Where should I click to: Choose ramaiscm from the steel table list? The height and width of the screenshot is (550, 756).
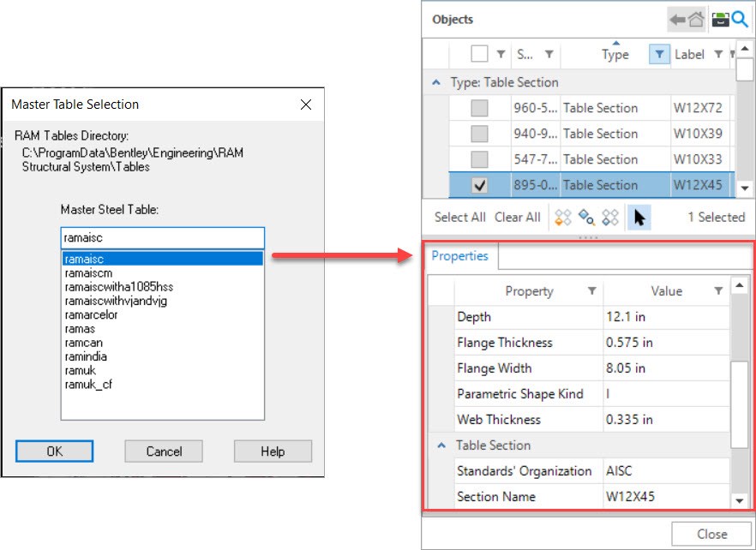point(88,272)
